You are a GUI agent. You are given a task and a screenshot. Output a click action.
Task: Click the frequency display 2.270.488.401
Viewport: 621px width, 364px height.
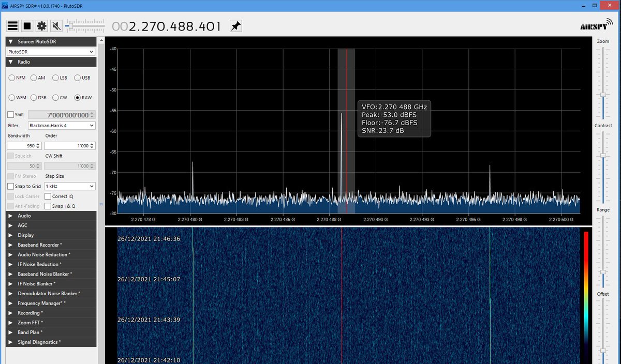[x=167, y=26]
